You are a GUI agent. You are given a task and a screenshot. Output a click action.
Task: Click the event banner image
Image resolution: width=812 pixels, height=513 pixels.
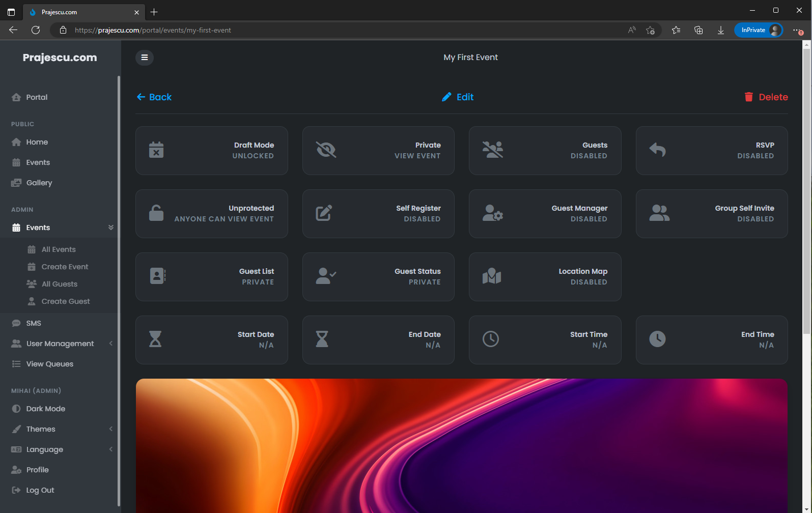462,446
